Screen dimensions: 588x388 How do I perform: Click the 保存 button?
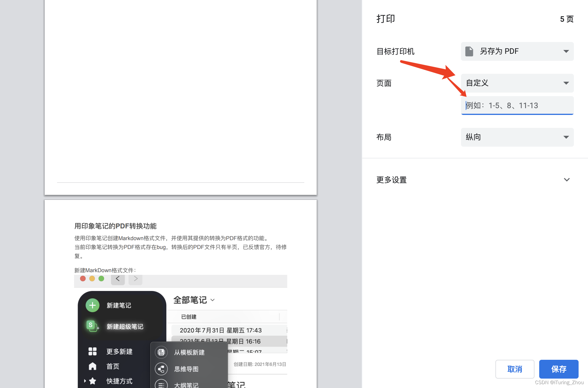click(x=558, y=369)
